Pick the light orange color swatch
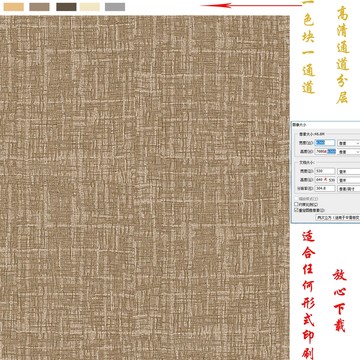The image size is (360, 360). (x=14, y=7)
